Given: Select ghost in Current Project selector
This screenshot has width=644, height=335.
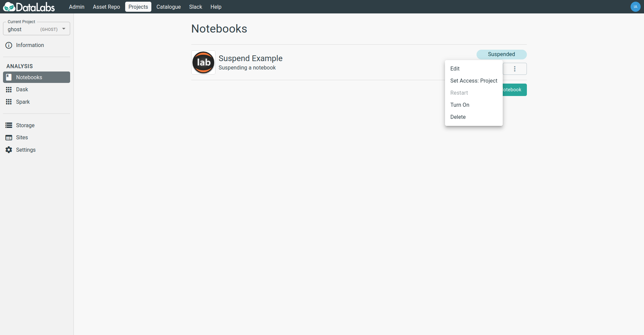Looking at the screenshot, I should (x=37, y=29).
